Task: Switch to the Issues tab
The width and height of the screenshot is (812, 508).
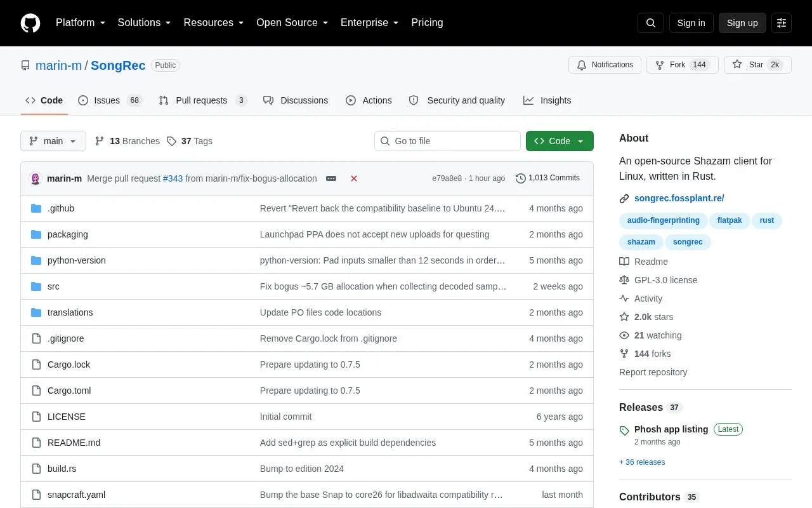Action: [x=110, y=100]
